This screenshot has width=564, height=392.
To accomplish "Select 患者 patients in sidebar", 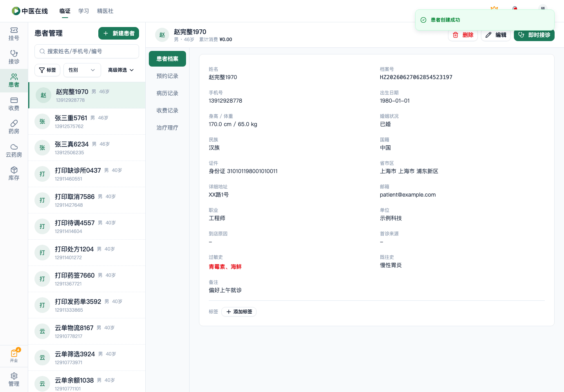I will coord(14,81).
